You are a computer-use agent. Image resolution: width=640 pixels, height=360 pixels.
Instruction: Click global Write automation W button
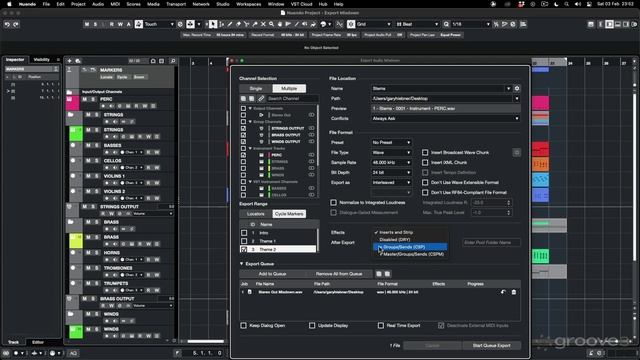pos(120,24)
